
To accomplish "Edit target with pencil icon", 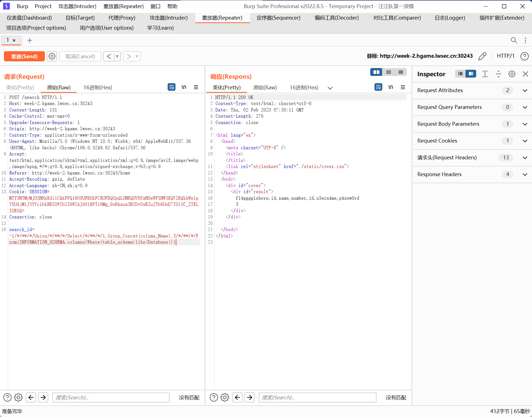I will click(x=482, y=56).
